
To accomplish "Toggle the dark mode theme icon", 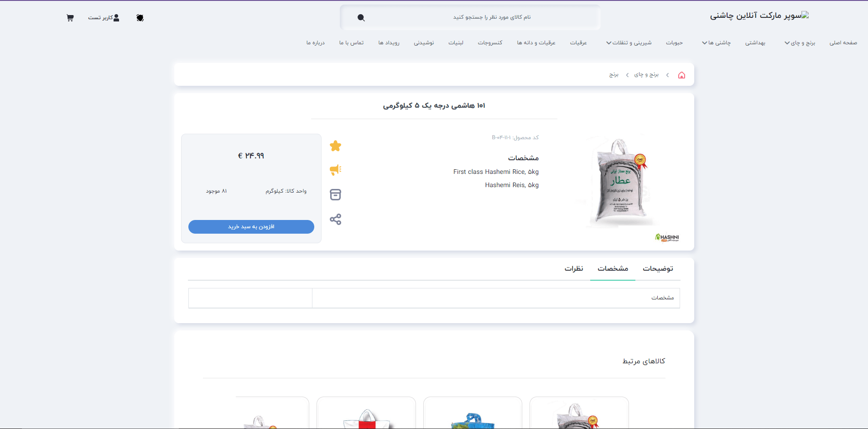I will (x=140, y=18).
